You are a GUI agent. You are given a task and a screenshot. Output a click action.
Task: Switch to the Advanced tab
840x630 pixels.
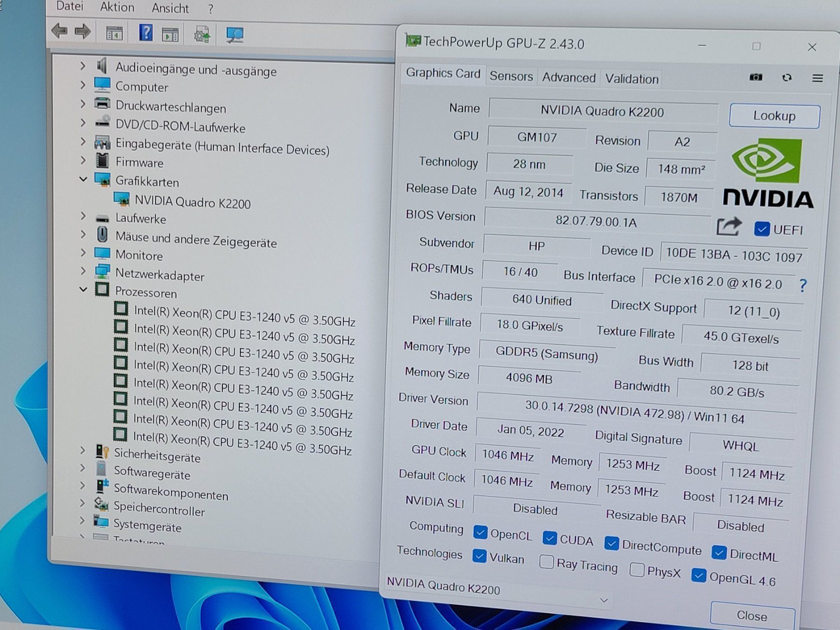(x=569, y=77)
